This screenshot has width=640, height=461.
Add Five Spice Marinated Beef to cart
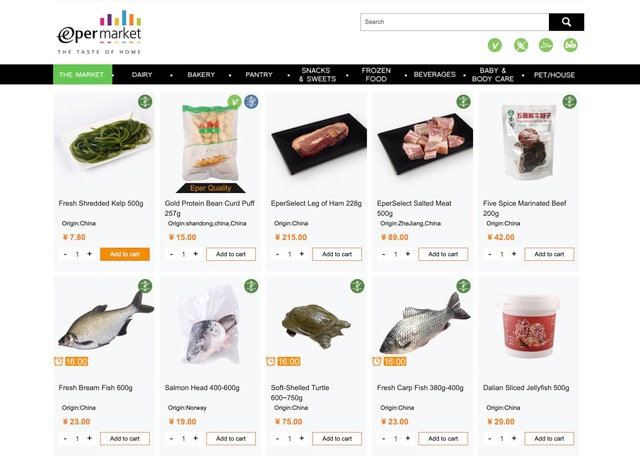549,254
